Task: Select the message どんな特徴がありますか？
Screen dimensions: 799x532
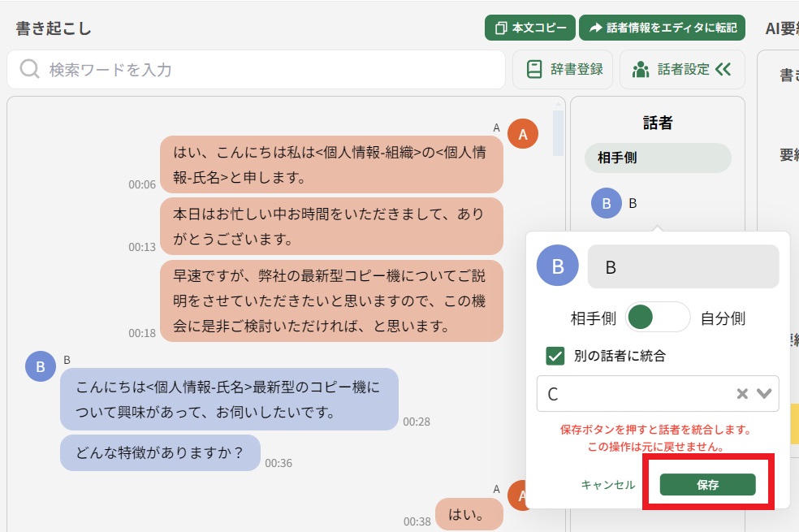Action: (x=160, y=452)
